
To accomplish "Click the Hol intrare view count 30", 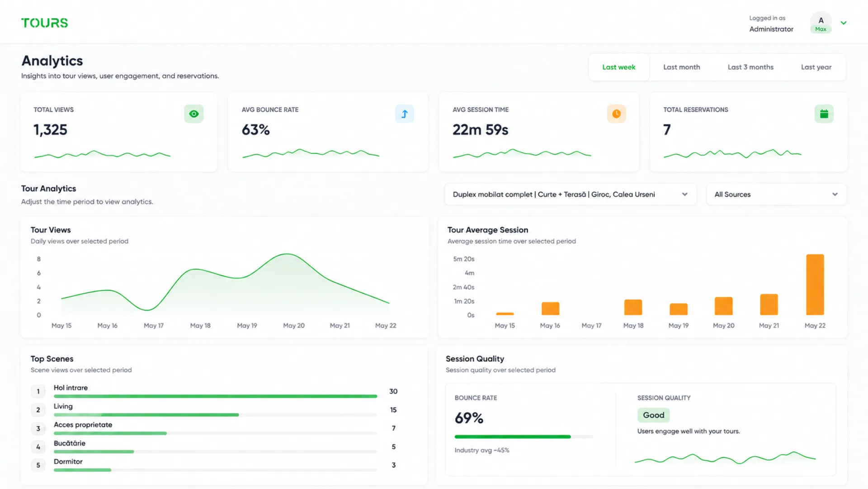I will click(x=393, y=392).
